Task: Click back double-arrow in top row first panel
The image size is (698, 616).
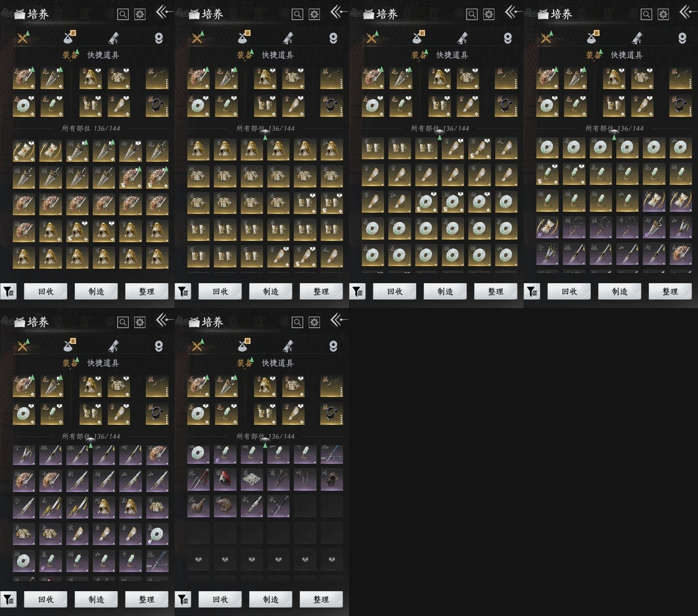Action: [x=164, y=12]
